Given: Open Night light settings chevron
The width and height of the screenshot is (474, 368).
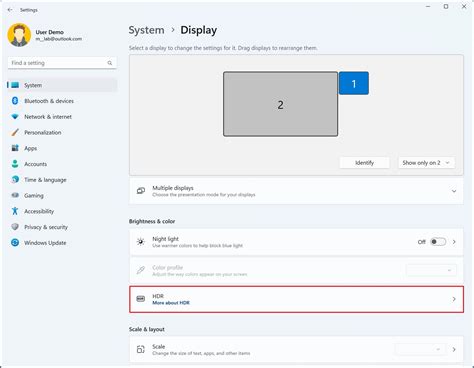Looking at the screenshot, I should coord(454,242).
